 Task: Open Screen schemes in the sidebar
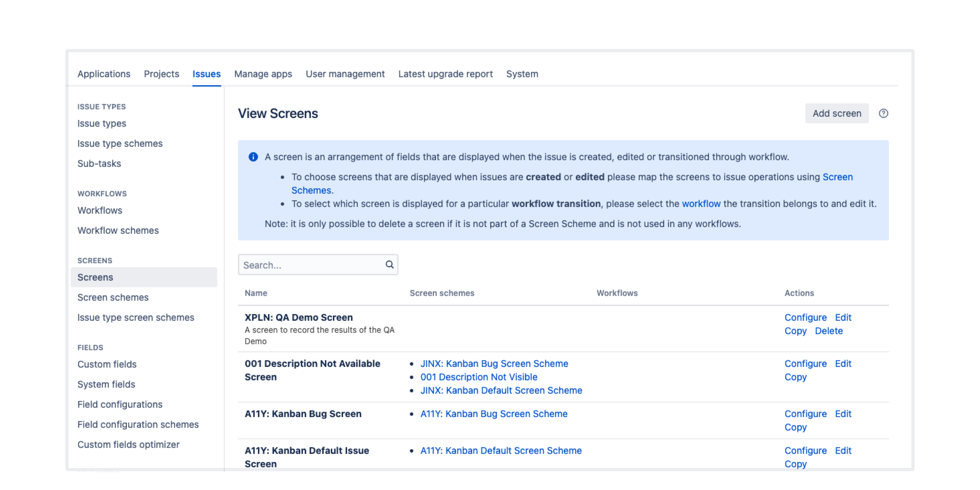113,298
